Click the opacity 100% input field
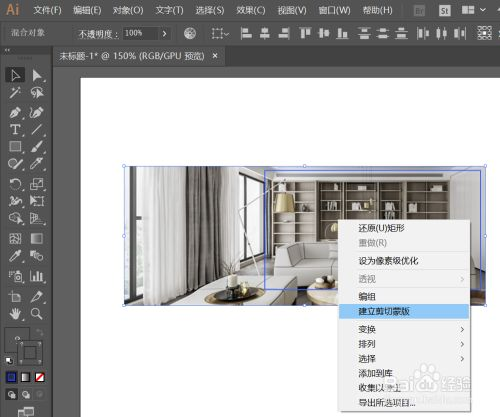 pos(140,33)
